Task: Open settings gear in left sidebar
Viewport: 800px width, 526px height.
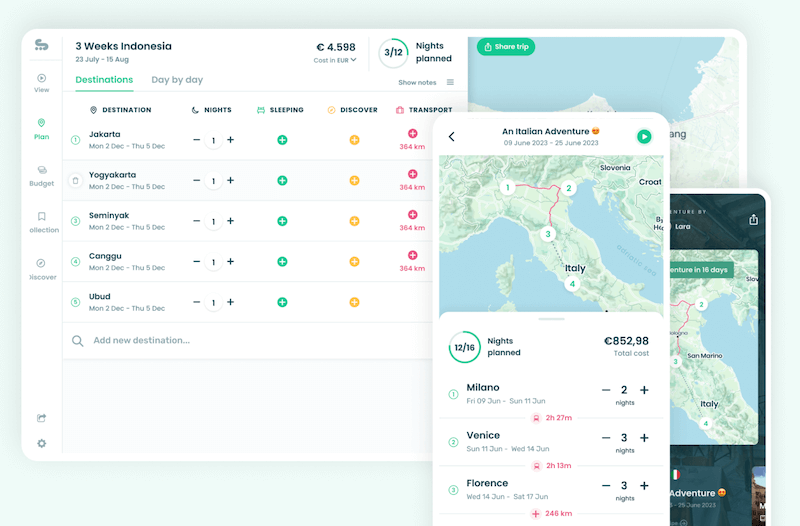Action: (x=41, y=443)
